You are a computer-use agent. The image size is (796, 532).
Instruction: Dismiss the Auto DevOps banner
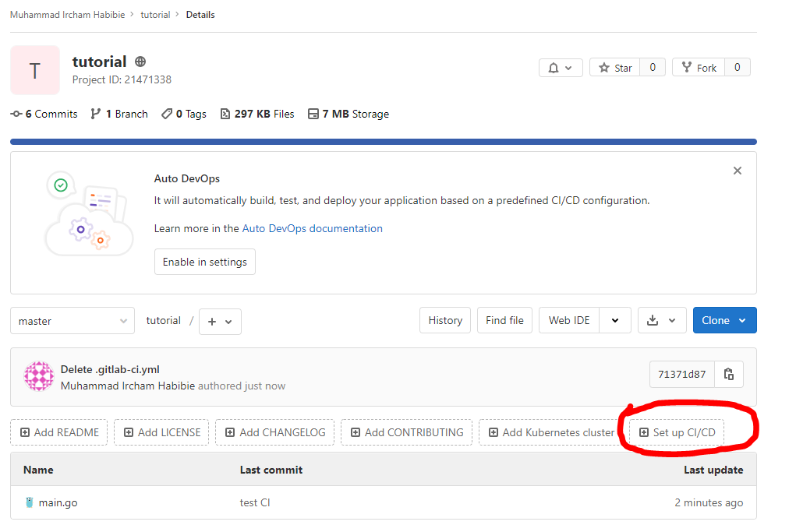(x=737, y=170)
